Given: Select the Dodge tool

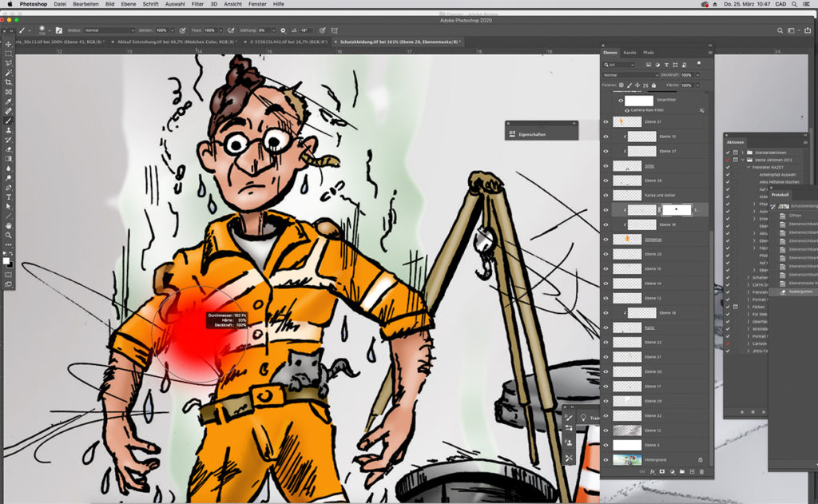Looking at the screenshot, I should pos(8,178).
